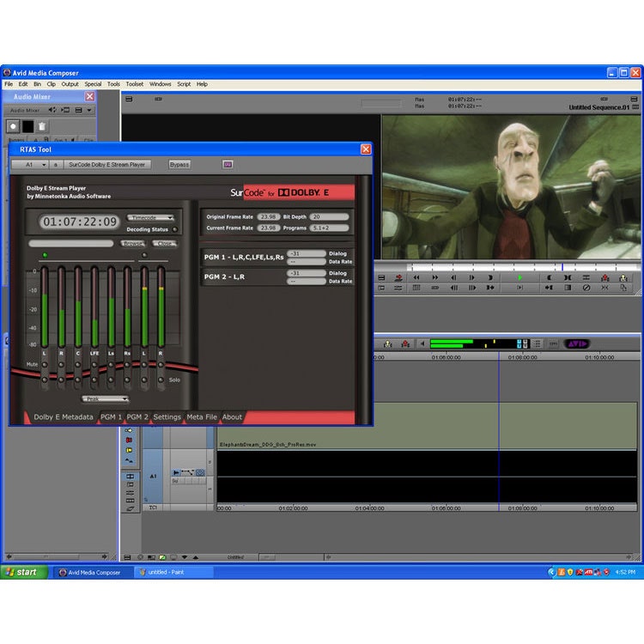Click the yellow Extract icon in timeline toolbar
The height and width of the screenshot is (644, 644).
[x=388, y=343]
